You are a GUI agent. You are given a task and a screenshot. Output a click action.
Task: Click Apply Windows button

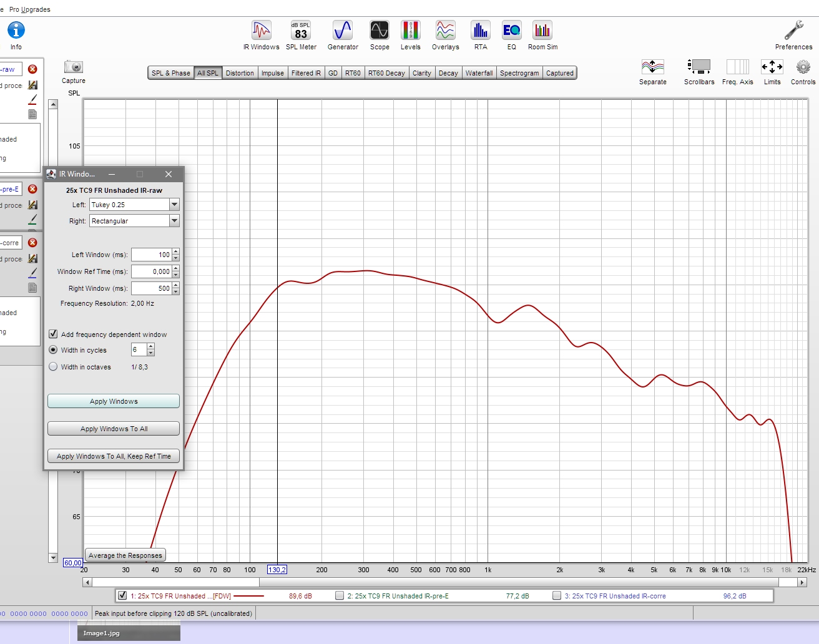click(114, 401)
